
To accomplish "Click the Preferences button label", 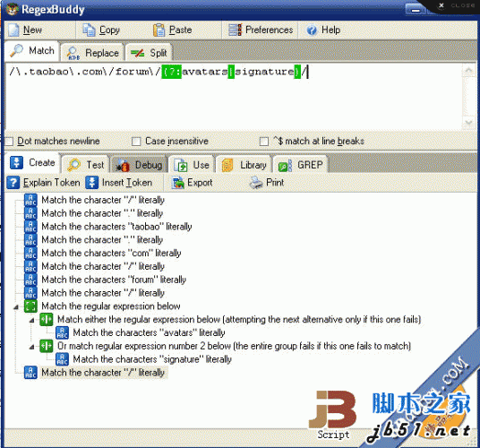I will 269,30.
